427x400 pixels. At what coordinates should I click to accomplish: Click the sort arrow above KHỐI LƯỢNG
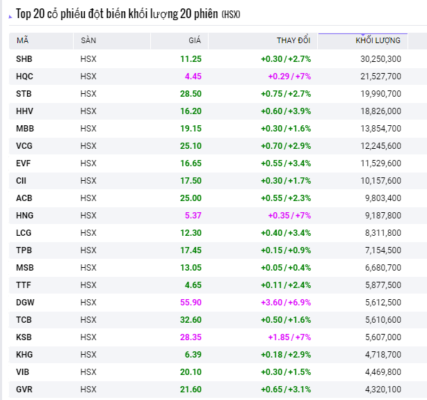363,34
